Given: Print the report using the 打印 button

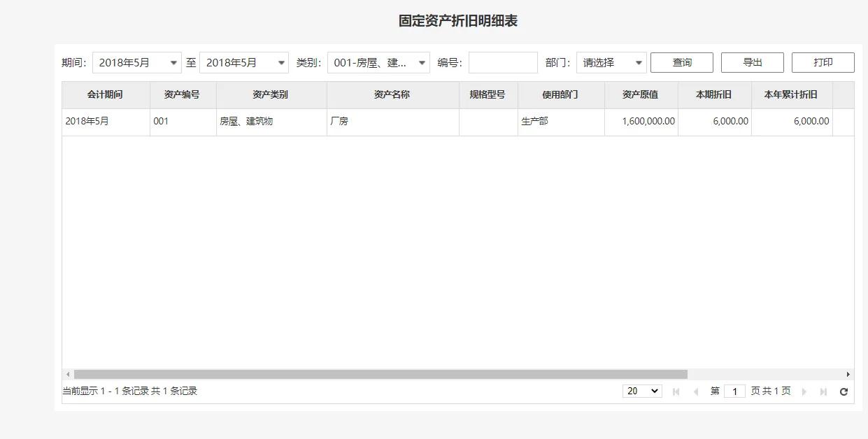Looking at the screenshot, I should (823, 62).
